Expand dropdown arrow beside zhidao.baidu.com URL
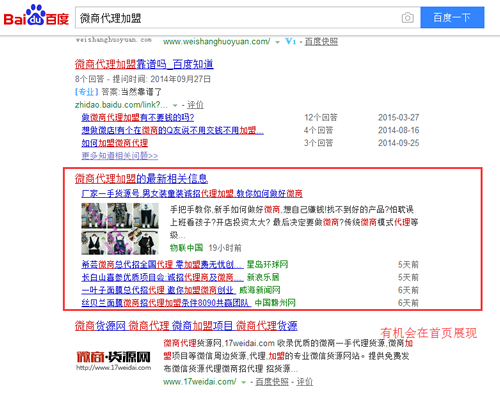500x393 pixels. (x=175, y=106)
